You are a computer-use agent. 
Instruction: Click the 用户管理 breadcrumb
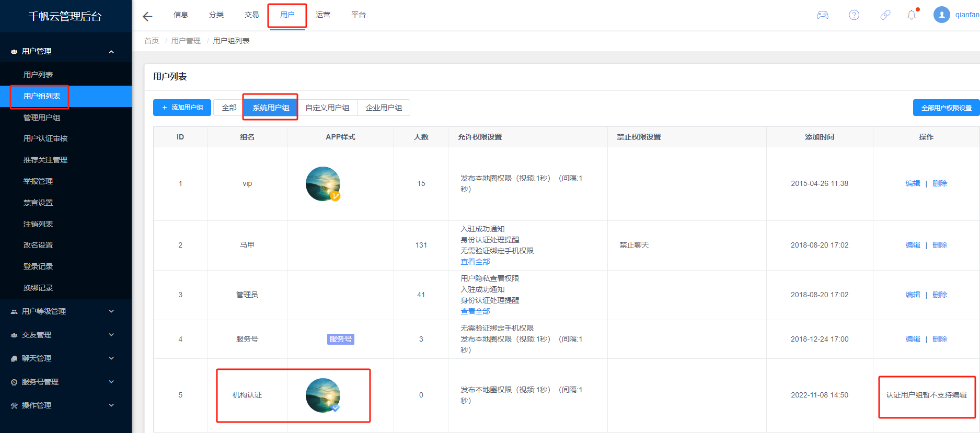point(186,41)
